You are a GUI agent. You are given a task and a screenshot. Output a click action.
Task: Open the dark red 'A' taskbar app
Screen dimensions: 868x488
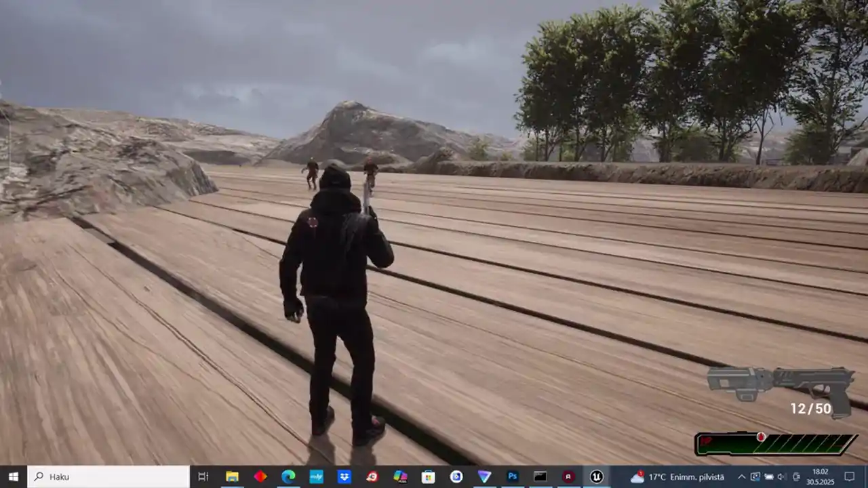tap(568, 476)
